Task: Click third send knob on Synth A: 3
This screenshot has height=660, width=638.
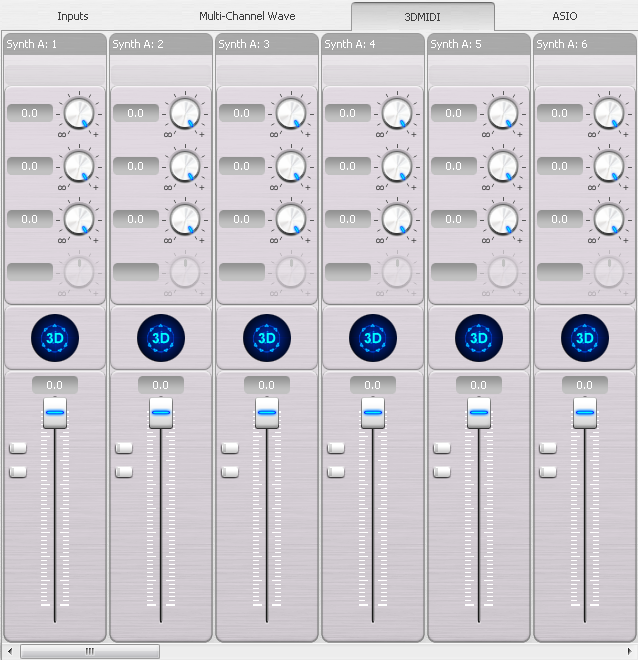Action: [x=291, y=219]
